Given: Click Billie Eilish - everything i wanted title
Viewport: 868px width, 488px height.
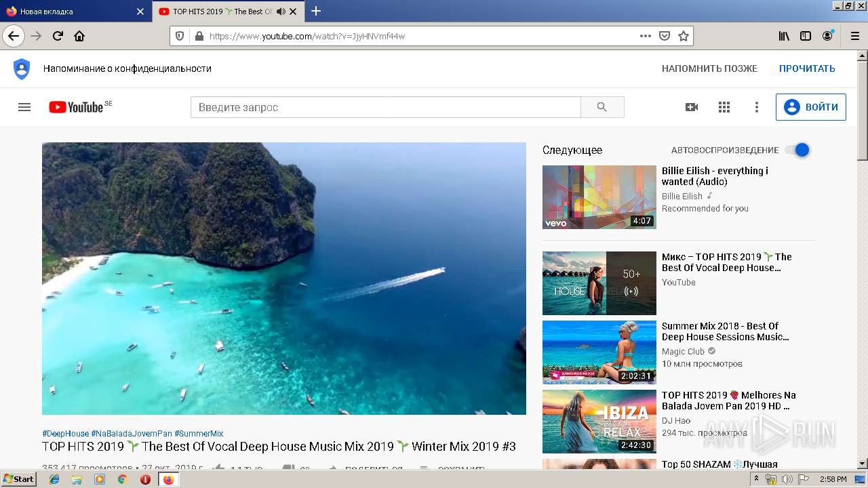Looking at the screenshot, I should tap(715, 176).
